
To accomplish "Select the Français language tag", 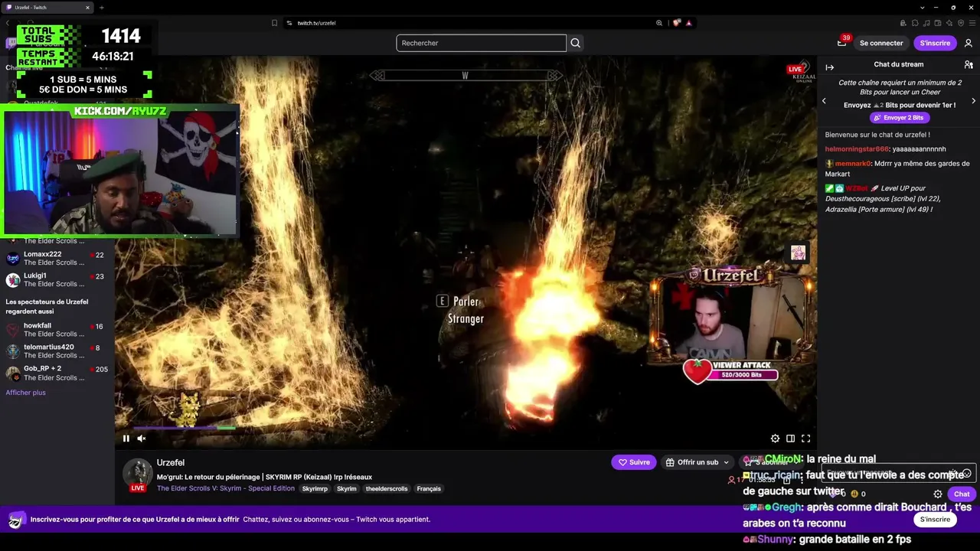I will pyautogui.click(x=429, y=488).
